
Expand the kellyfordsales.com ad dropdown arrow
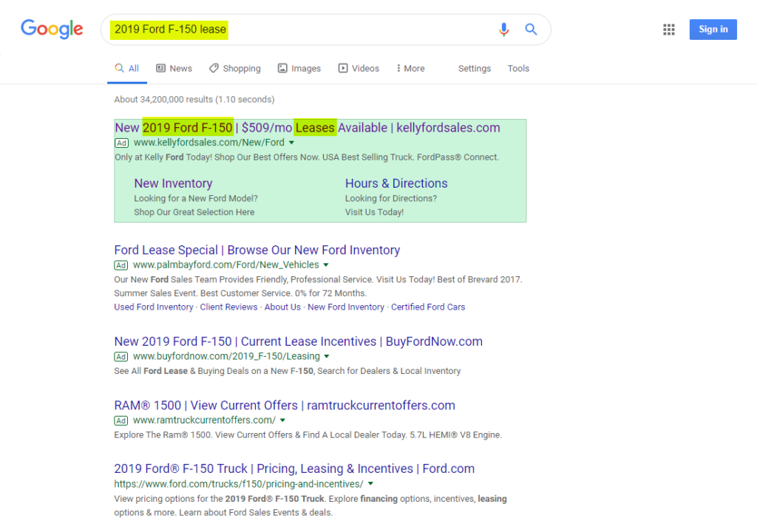click(291, 143)
